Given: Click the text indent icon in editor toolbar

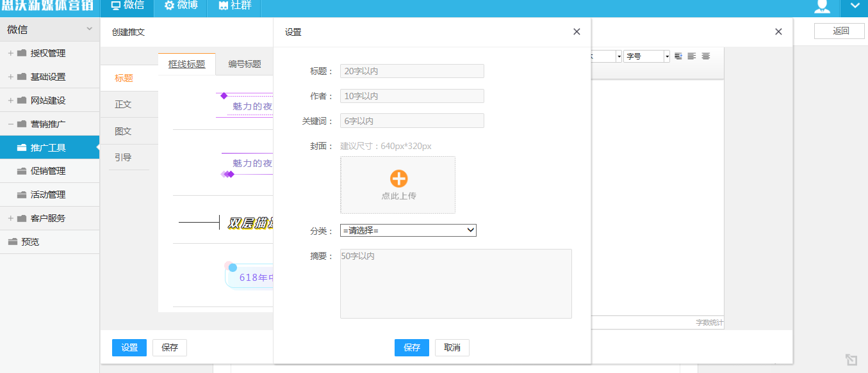Looking at the screenshot, I should pos(678,56).
